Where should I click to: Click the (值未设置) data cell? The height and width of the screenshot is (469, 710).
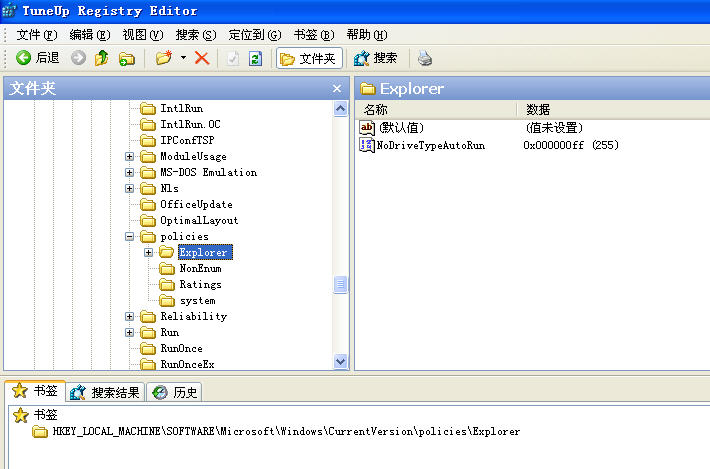tap(554, 128)
